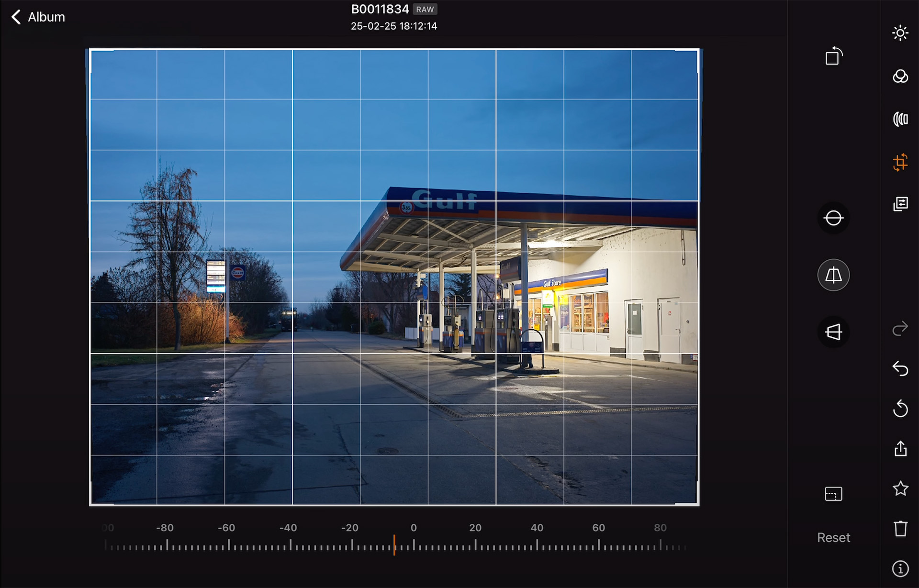Revert all edits to original
The width and height of the screenshot is (919, 588).
[900, 409]
